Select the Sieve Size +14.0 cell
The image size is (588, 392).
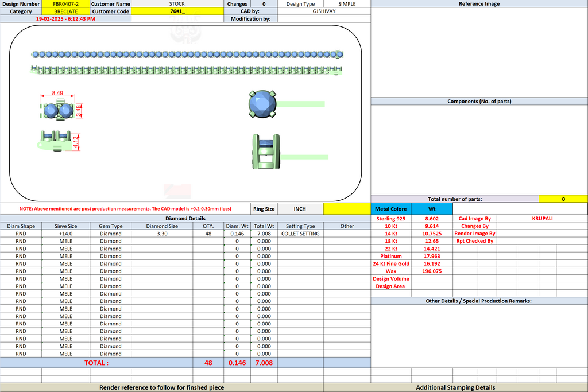66,234
